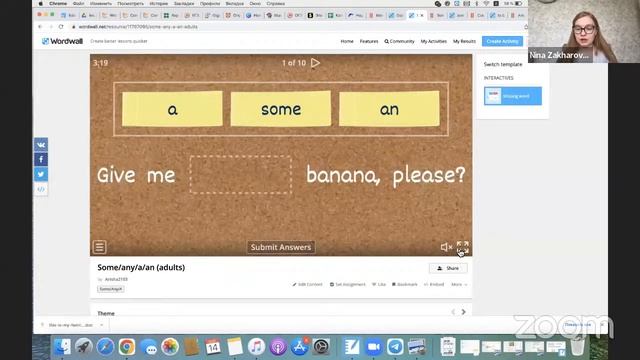The width and height of the screenshot is (640, 360).
Task: Go to the next question arrow
Action: coord(316,63)
